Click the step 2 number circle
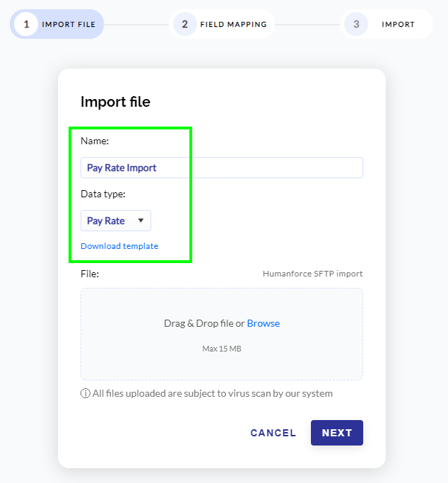The height and width of the screenshot is (483, 448). (184, 24)
